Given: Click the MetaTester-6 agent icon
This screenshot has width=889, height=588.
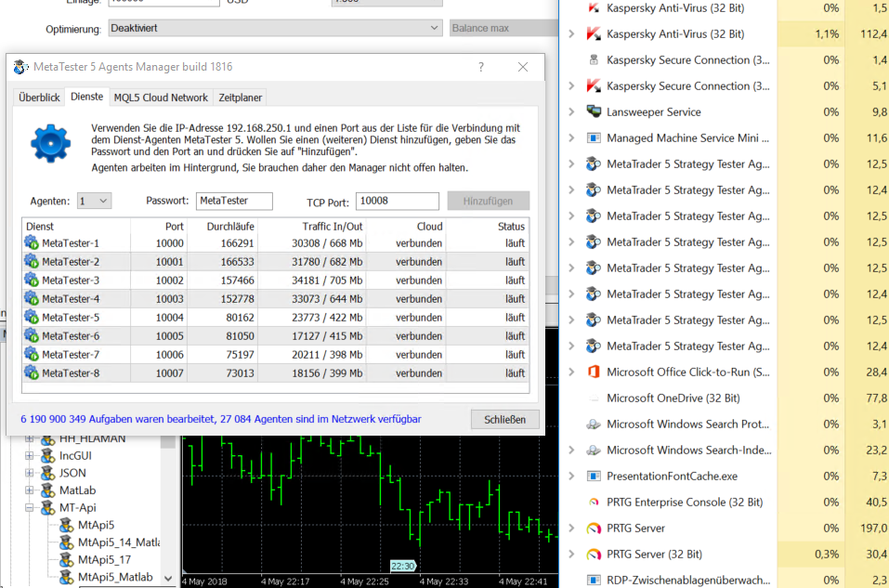Looking at the screenshot, I should click(x=32, y=335).
